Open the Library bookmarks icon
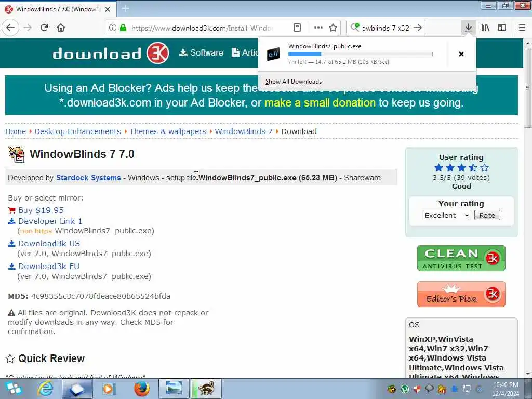Image resolution: width=532 pixels, height=399 pixels. click(x=485, y=28)
